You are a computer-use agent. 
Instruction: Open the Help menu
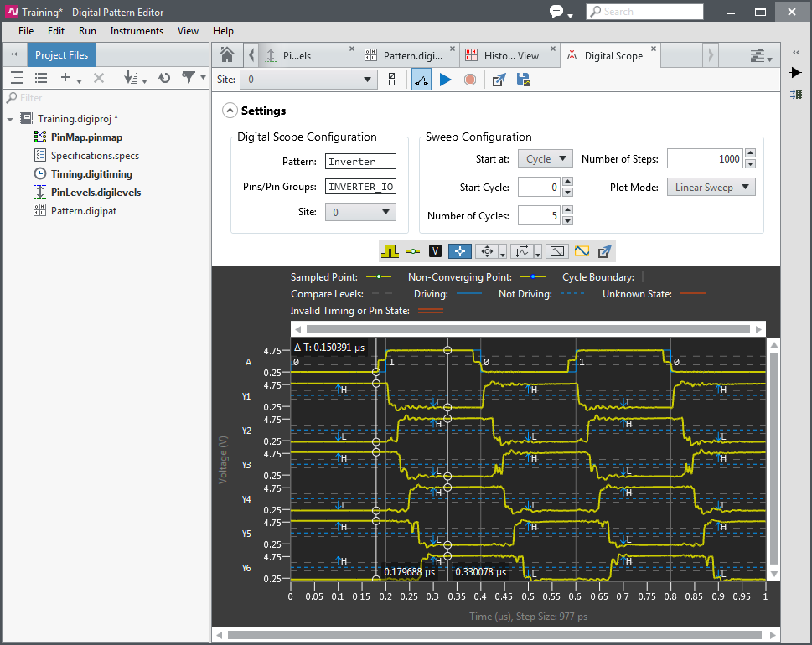click(223, 31)
